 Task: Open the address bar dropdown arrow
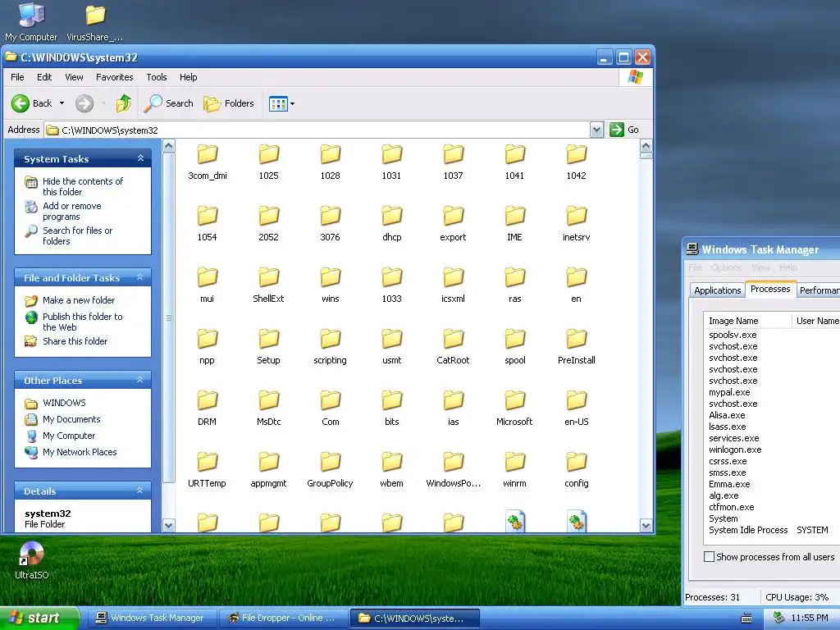tap(597, 130)
